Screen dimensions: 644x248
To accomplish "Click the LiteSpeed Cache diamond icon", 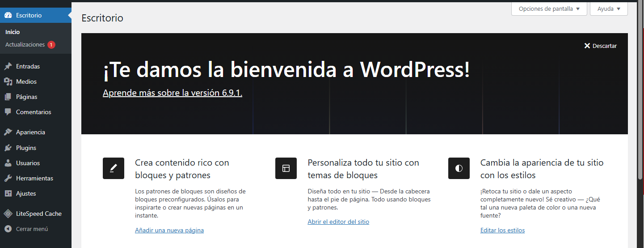I will coord(8,214).
